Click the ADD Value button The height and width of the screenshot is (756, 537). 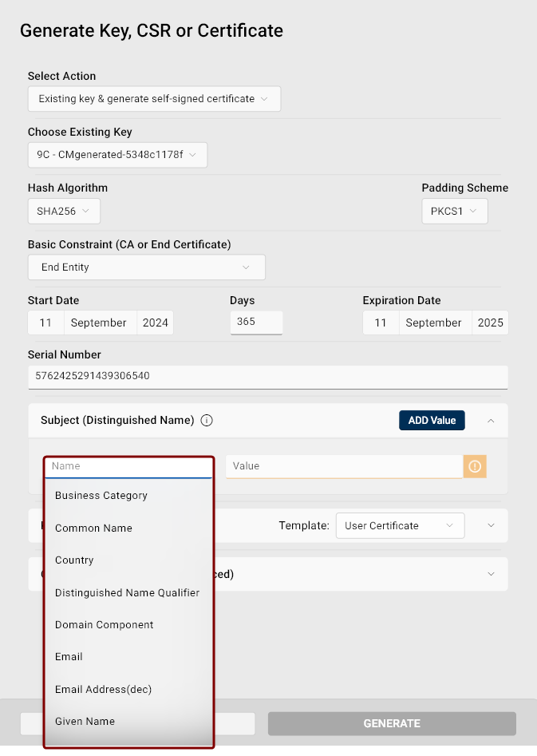432,421
